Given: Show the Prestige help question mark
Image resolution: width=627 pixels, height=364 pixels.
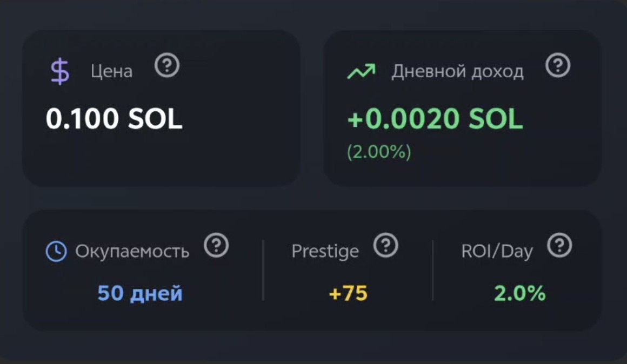Looking at the screenshot, I should point(385,246).
